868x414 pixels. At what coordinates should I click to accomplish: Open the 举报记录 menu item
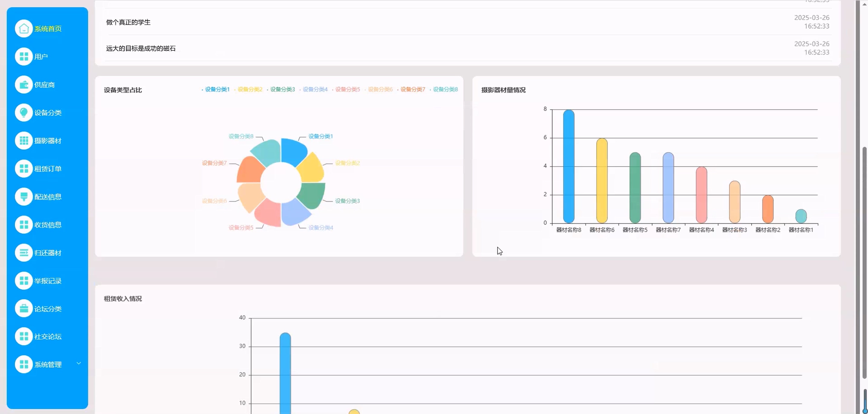pyautogui.click(x=48, y=281)
